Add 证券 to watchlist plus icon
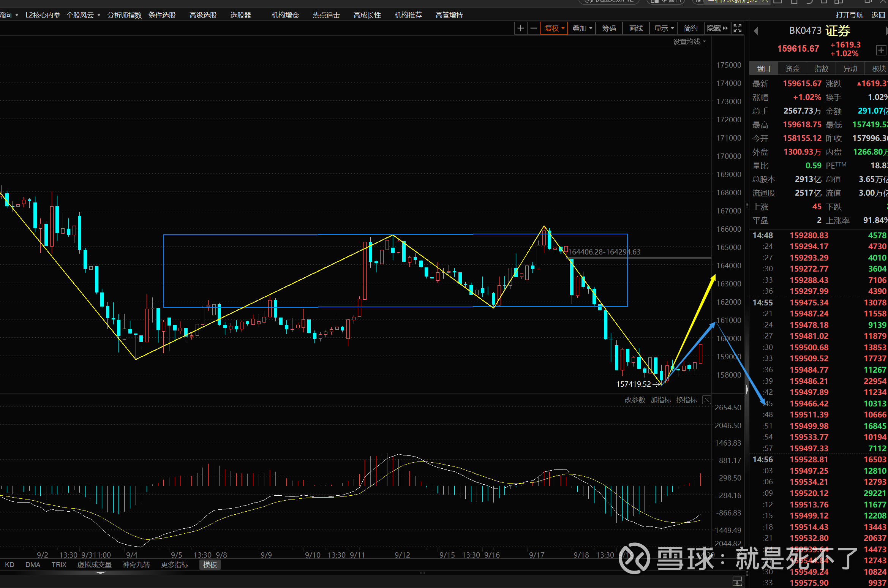This screenshot has width=888, height=588. click(881, 50)
